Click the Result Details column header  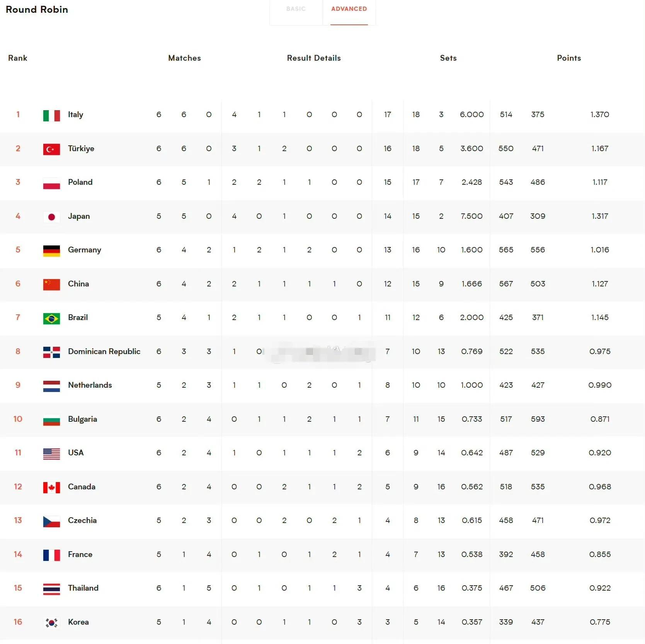[x=314, y=58]
